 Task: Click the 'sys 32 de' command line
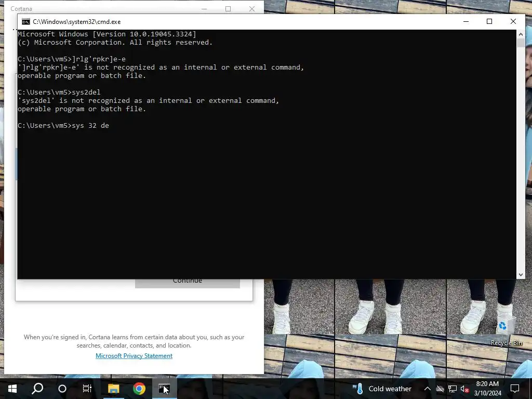(x=63, y=126)
